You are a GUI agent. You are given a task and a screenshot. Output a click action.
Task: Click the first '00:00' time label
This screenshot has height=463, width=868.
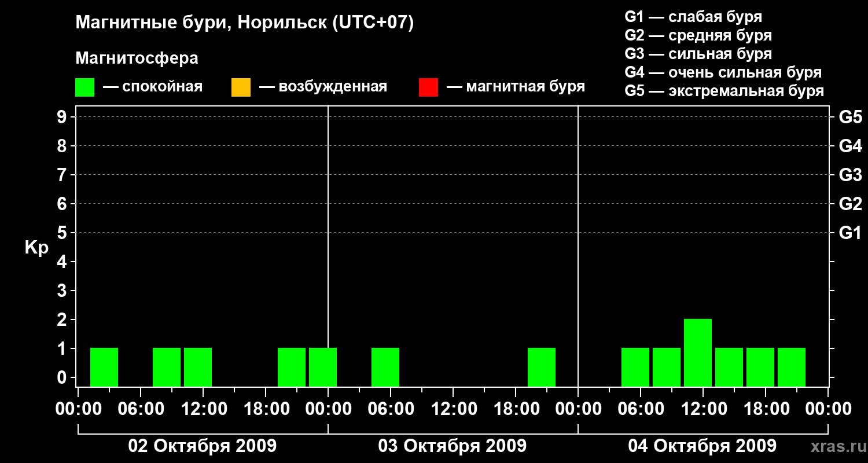(x=78, y=409)
